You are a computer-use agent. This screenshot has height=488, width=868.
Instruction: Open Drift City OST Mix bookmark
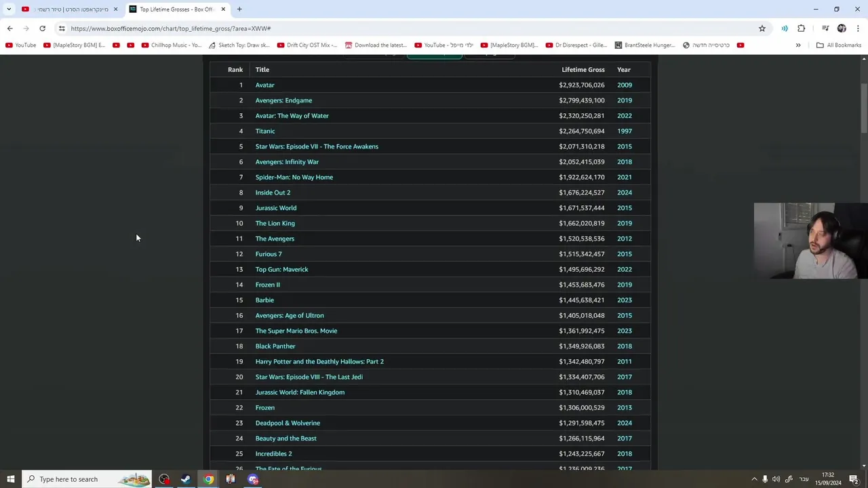307,45
